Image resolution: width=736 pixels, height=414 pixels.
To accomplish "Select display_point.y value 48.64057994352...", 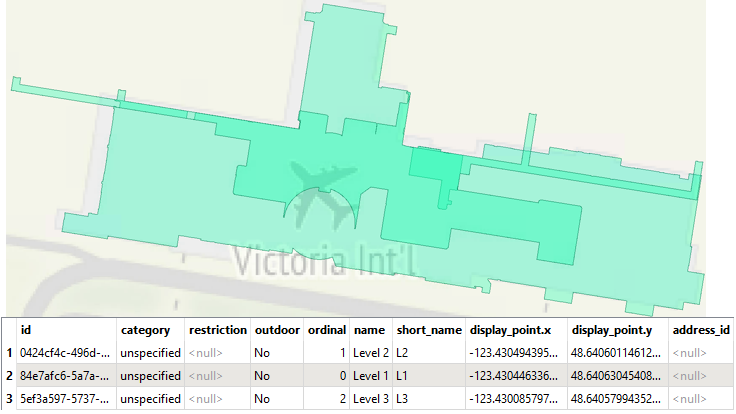I will pos(618,399).
